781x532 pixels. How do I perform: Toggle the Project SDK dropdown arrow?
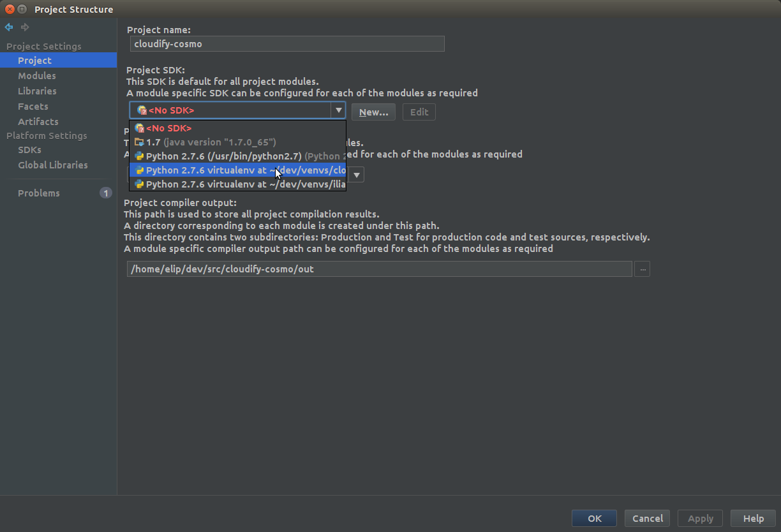point(338,110)
